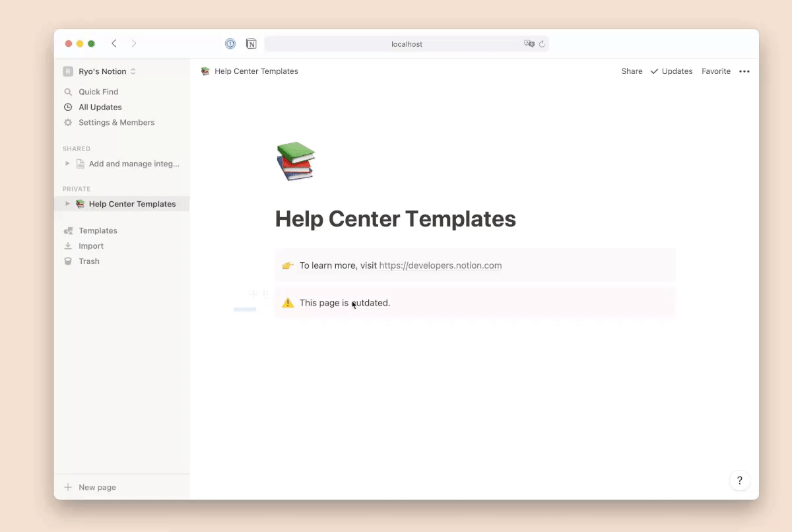This screenshot has height=532, width=792.
Task: Click the This page is outdated text
Action: pyautogui.click(x=345, y=303)
